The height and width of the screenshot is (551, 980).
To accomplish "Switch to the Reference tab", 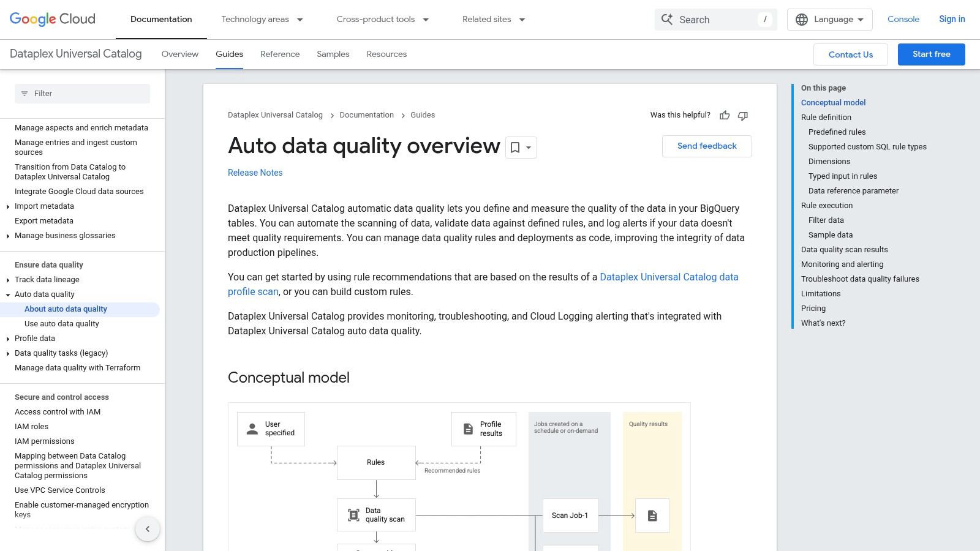I will (280, 54).
